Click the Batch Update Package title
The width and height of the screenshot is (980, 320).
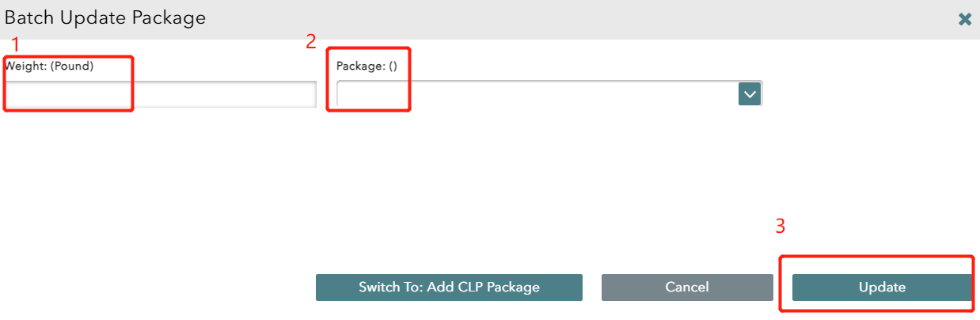[x=105, y=18]
